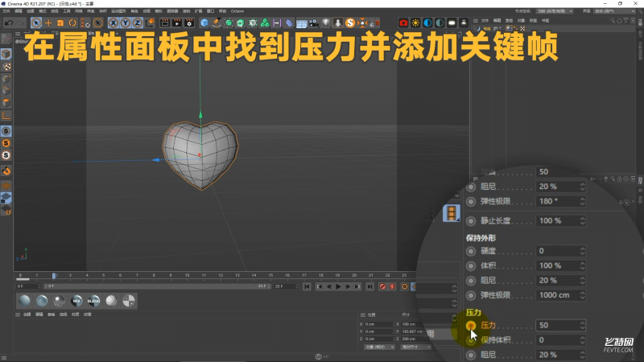Click the record active objects button
This screenshot has height=362, width=644.
click(x=383, y=286)
